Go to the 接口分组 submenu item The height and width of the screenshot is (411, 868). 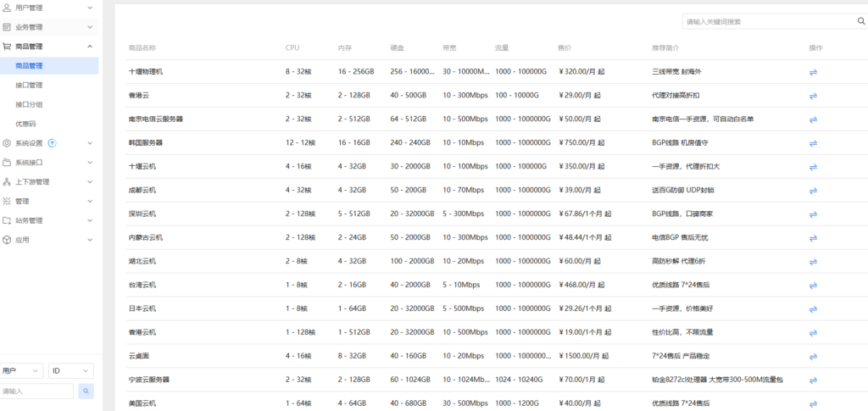click(29, 104)
